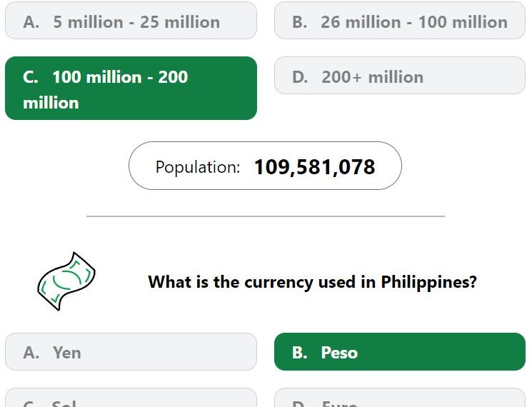Click the 'B.' letter beside Peso

point(300,353)
